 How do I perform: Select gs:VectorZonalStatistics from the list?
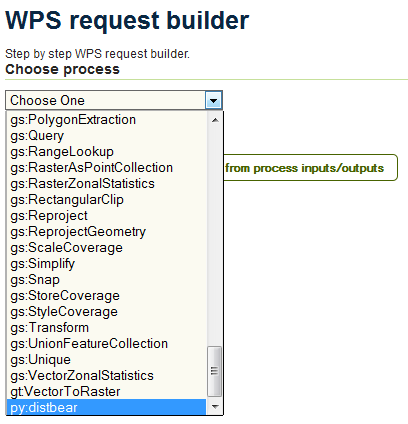click(x=106, y=376)
